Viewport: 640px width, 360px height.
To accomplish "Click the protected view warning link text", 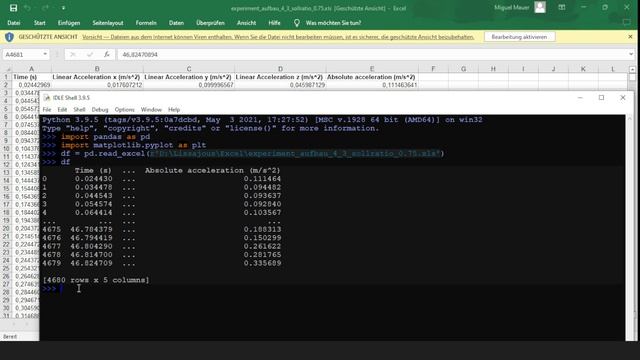I will [x=278, y=37].
